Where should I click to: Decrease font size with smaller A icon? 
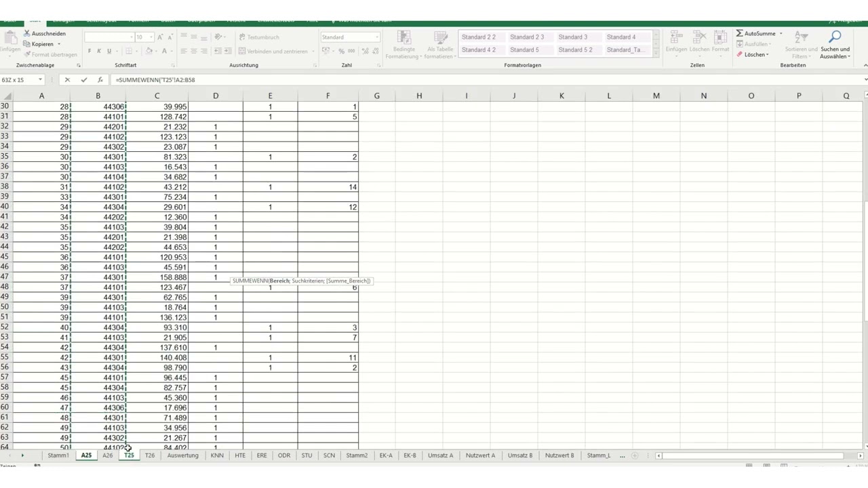click(x=171, y=37)
